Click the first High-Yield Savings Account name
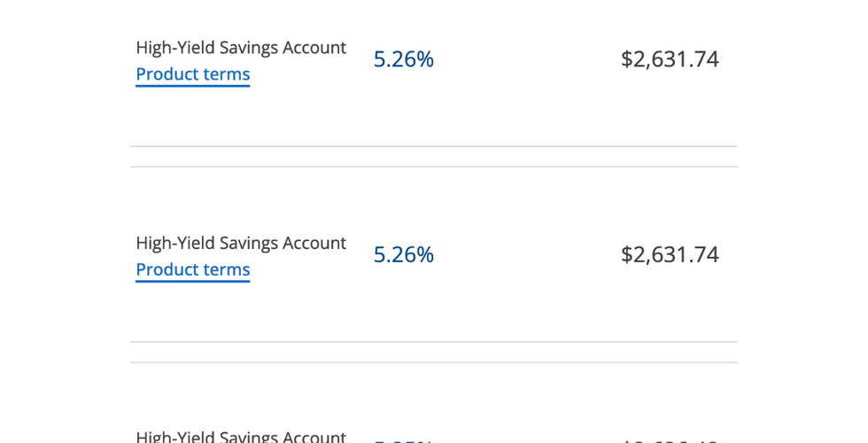The height and width of the screenshot is (443, 868). point(240,48)
